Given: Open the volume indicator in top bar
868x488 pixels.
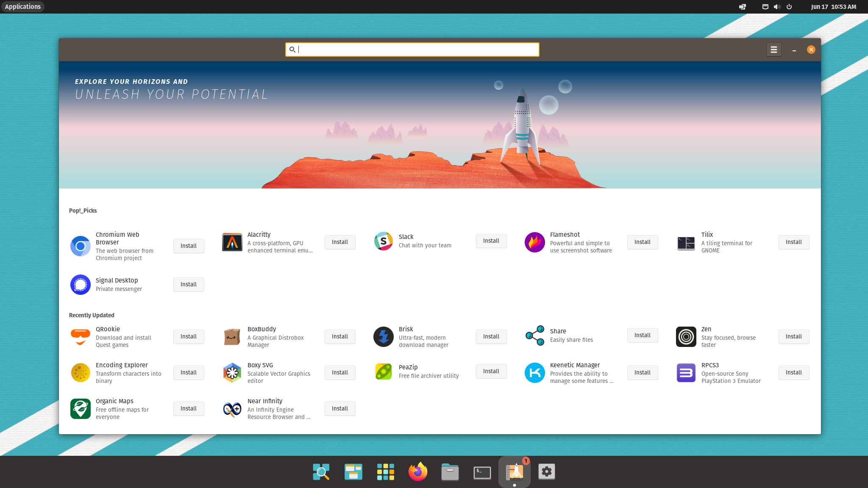Looking at the screenshot, I should [777, 7].
